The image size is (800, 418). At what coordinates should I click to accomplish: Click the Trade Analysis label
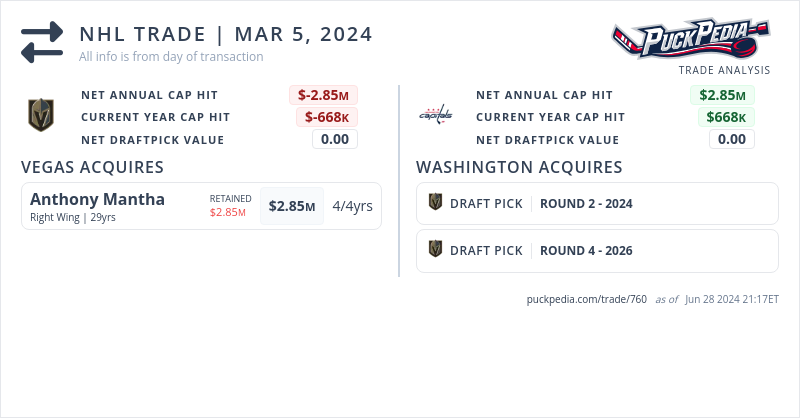point(724,70)
